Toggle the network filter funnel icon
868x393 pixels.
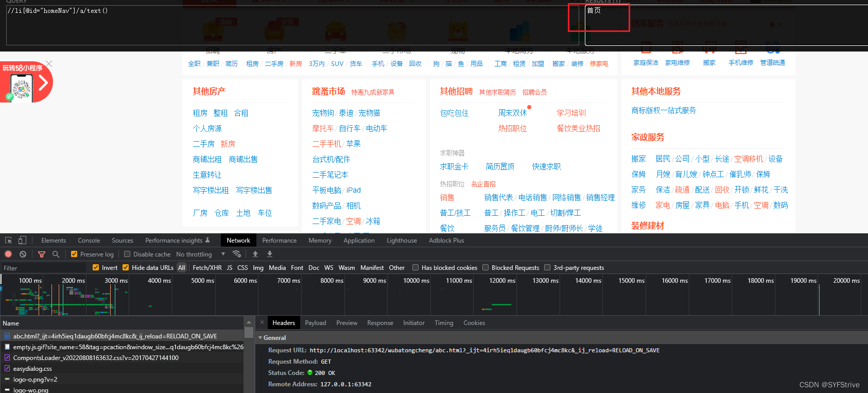click(42, 254)
